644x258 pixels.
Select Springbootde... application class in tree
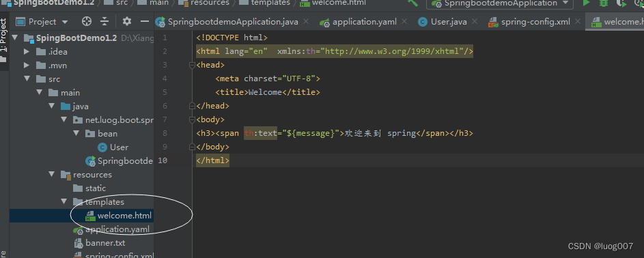[x=125, y=161]
